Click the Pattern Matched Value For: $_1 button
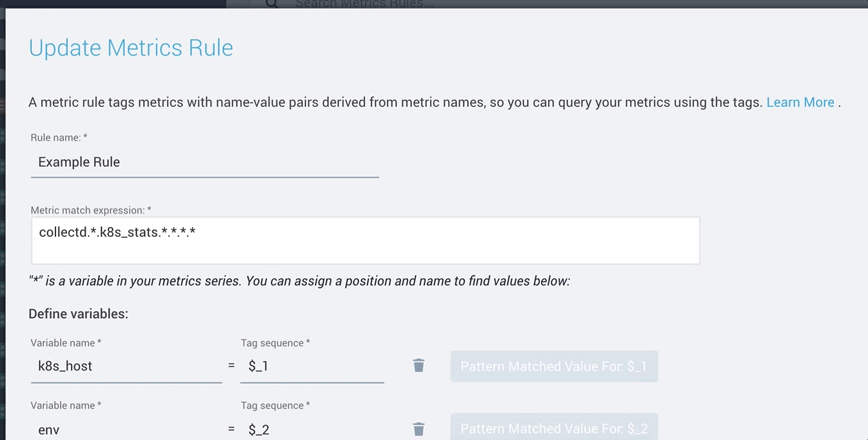868x440 pixels. 554,366
